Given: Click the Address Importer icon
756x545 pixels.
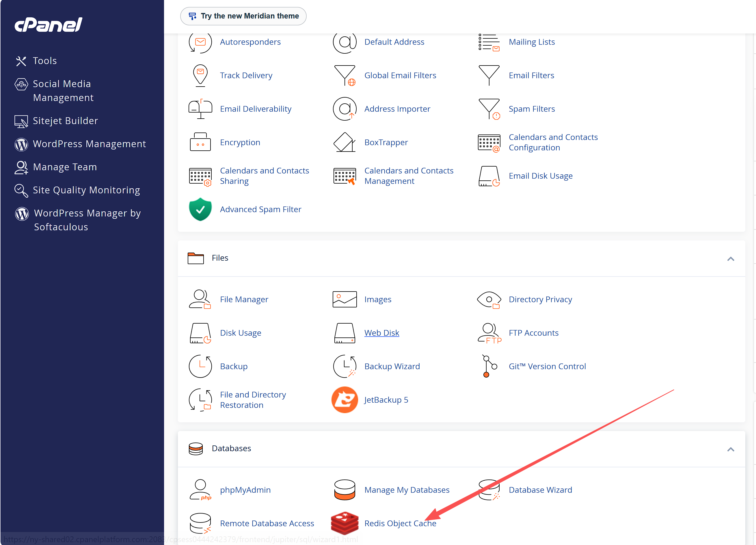Looking at the screenshot, I should (x=345, y=109).
